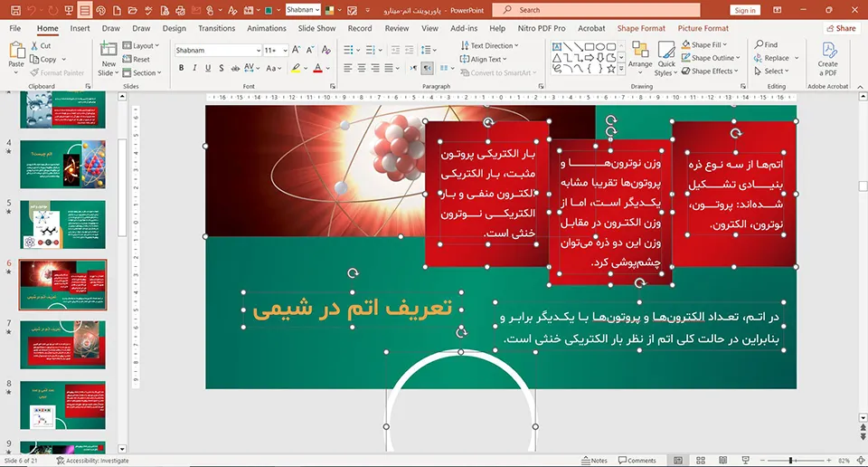
Task: Click the Share button
Action: pos(841,28)
